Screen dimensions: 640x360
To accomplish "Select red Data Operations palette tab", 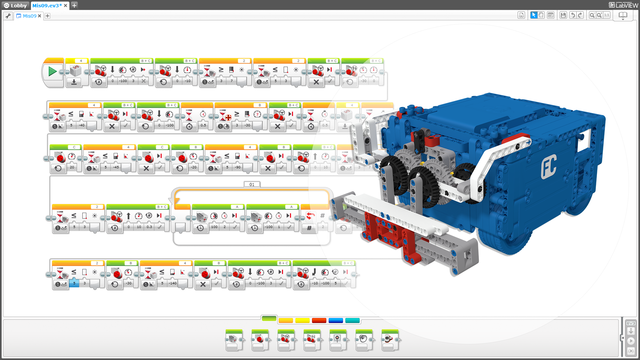I will 319,320.
